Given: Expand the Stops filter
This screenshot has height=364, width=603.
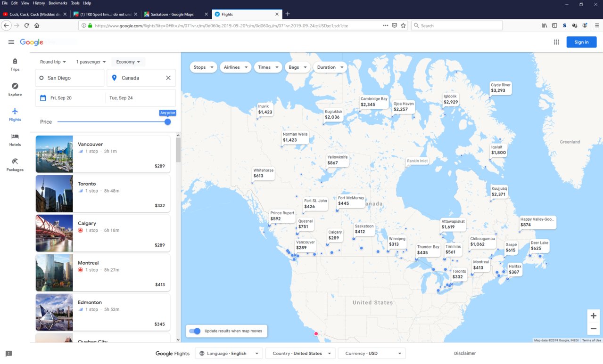Looking at the screenshot, I should tap(204, 67).
